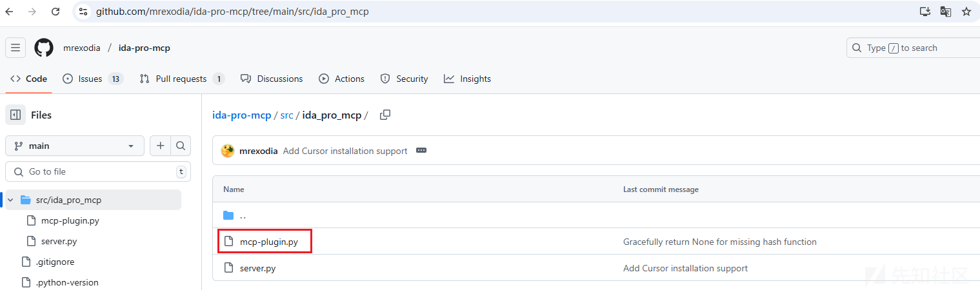Bookmark this page with the star icon

[966, 12]
